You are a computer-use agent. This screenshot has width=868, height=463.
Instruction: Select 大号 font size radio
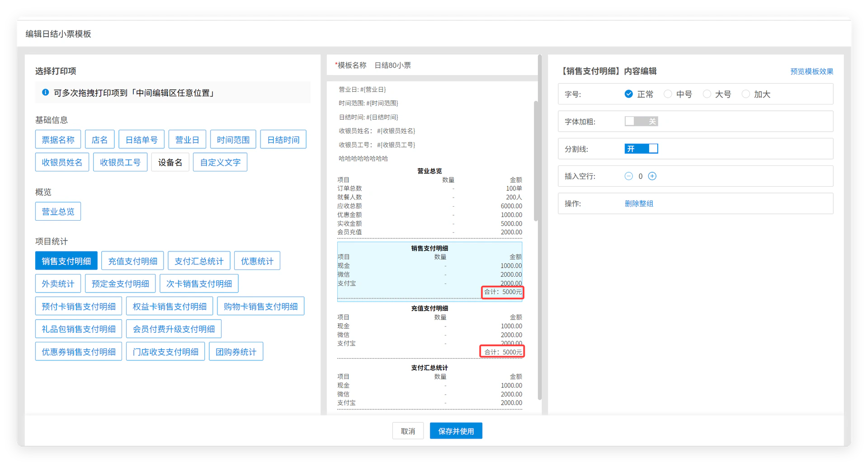707,94
